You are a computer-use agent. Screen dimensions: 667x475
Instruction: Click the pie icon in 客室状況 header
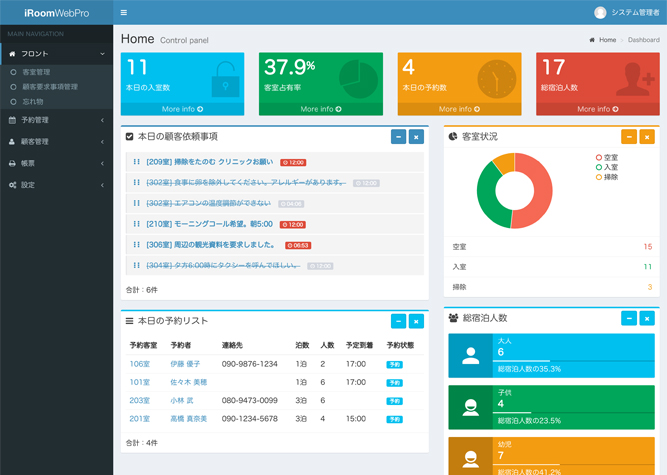coord(453,136)
